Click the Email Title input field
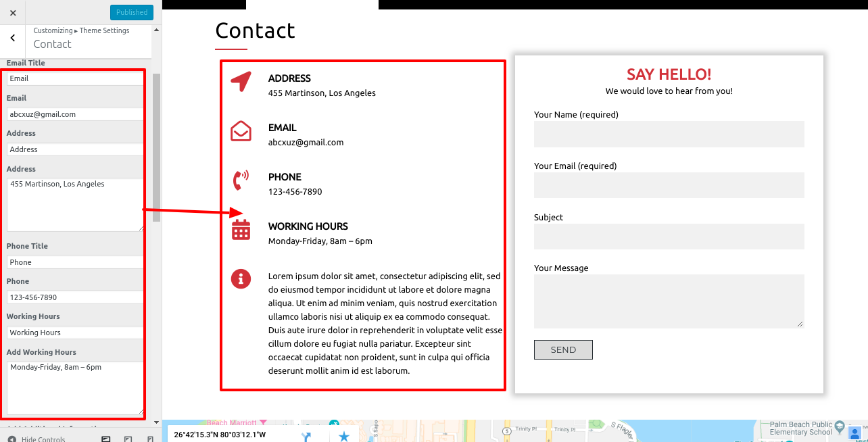 [x=75, y=78]
